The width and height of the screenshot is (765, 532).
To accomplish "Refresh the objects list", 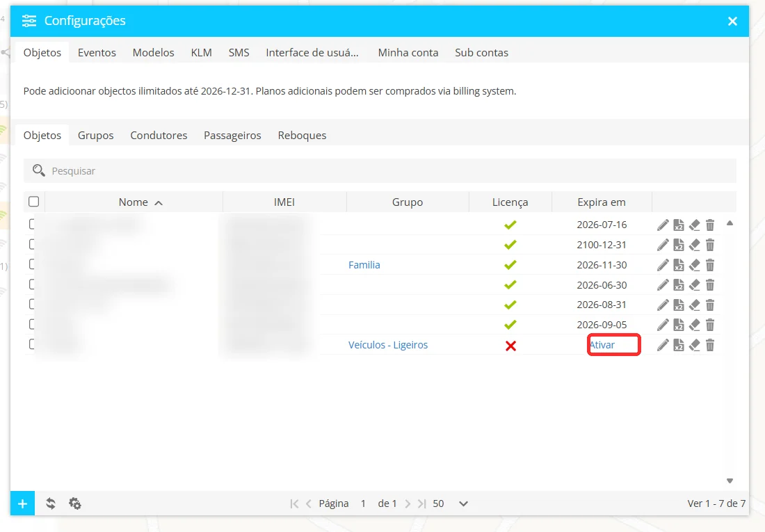I will (51, 503).
